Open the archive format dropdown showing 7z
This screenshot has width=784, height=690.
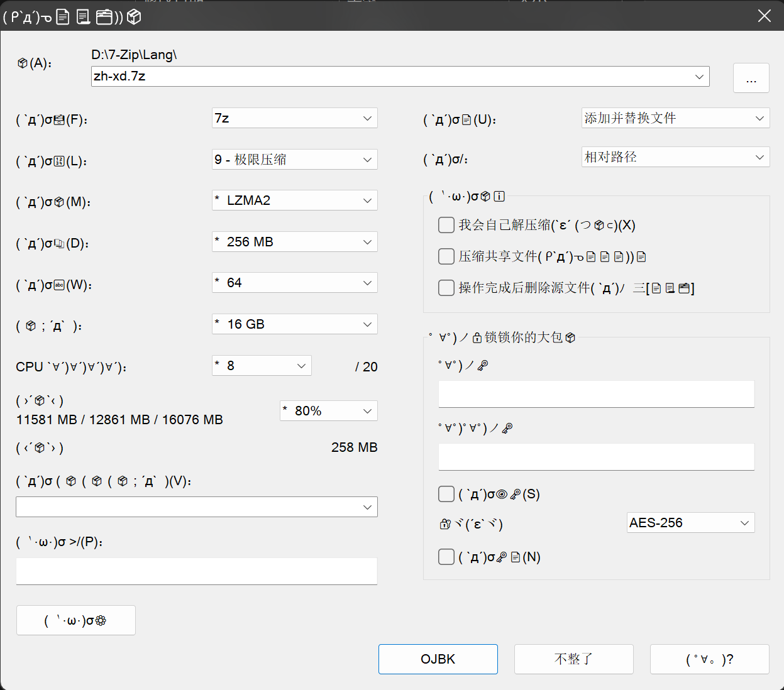(x=295, y=118)
